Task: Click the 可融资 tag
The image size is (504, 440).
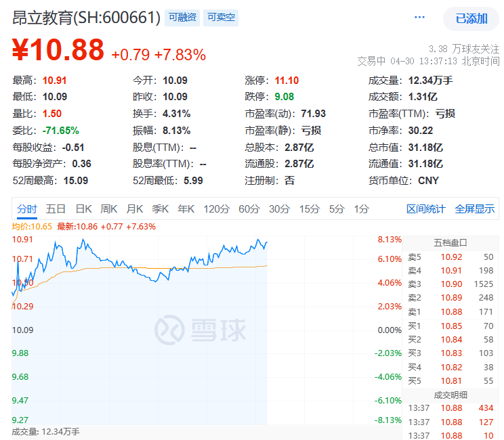Action: click(x=182, y=18)
